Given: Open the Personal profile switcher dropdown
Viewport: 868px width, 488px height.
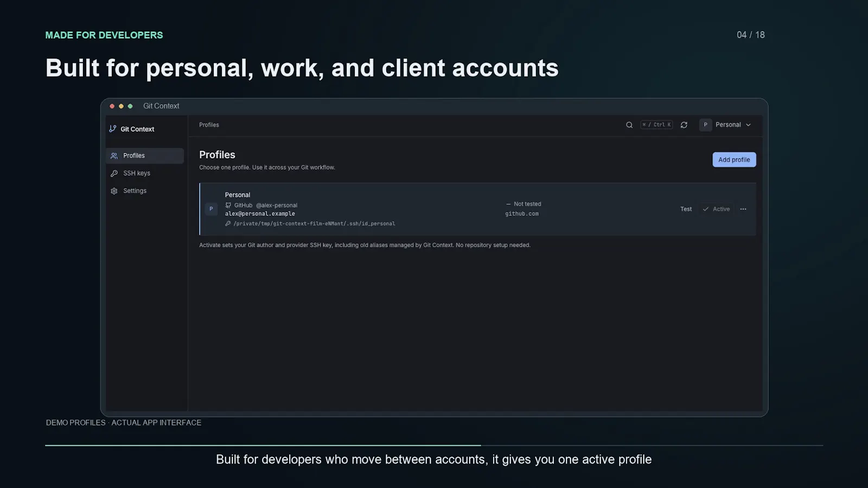Looking at the screenshot, I should click(726, 125).
